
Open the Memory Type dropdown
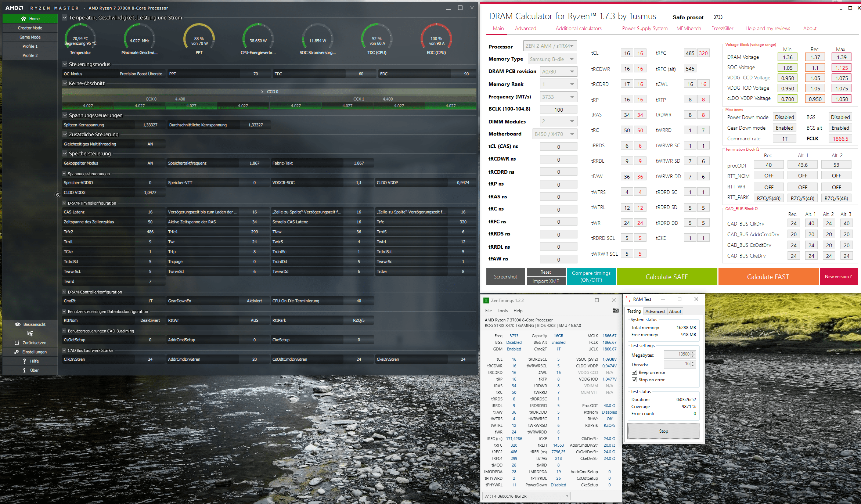tap(552, 59)
